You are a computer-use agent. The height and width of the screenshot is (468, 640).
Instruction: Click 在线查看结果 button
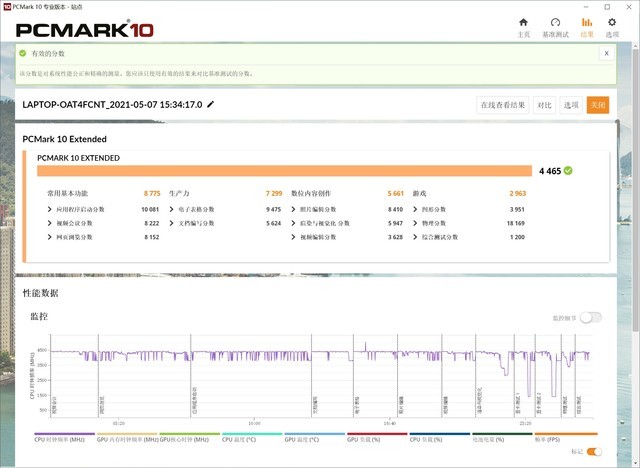tap(502, 105)
